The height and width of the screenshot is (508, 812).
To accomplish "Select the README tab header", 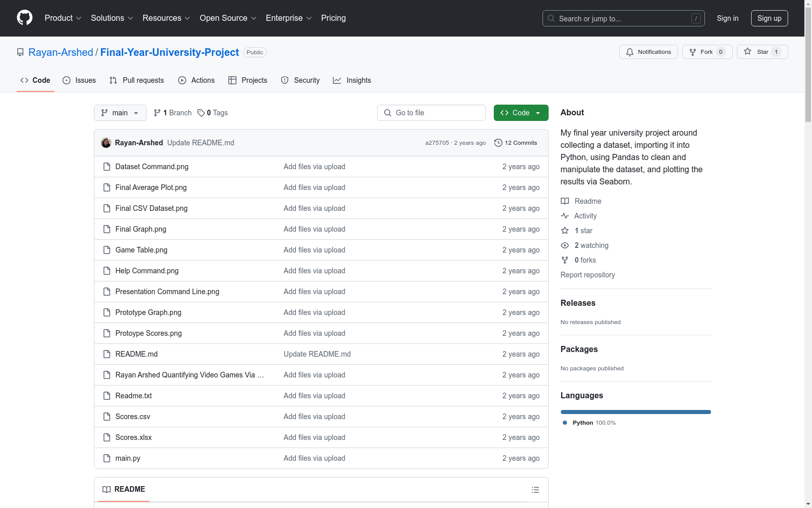I will pos(124,489).
